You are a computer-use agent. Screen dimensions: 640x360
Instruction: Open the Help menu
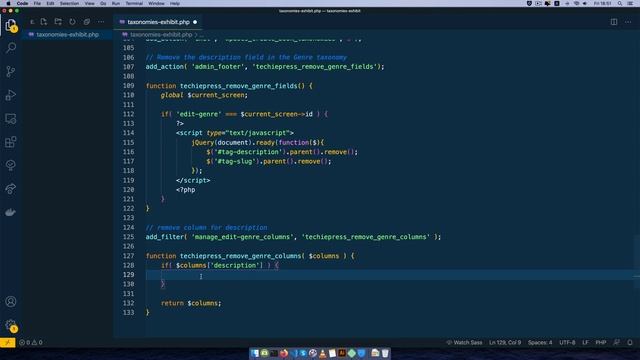tap(175, 3)
